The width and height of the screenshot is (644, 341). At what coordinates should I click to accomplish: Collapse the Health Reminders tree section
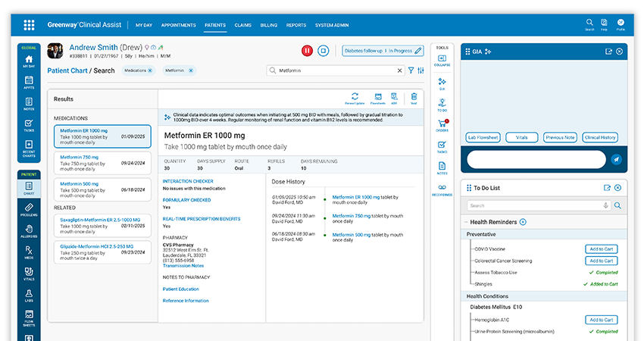464,222
